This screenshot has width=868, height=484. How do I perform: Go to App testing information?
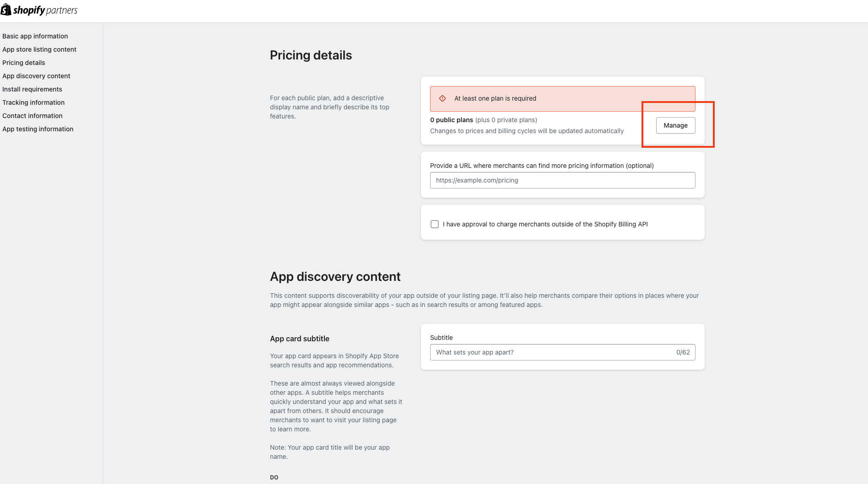38,129
